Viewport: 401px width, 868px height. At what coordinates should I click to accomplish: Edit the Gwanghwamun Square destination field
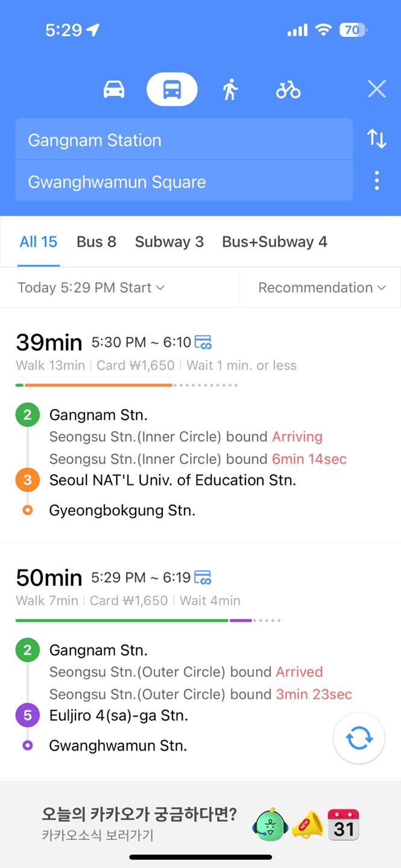(184, 181)
